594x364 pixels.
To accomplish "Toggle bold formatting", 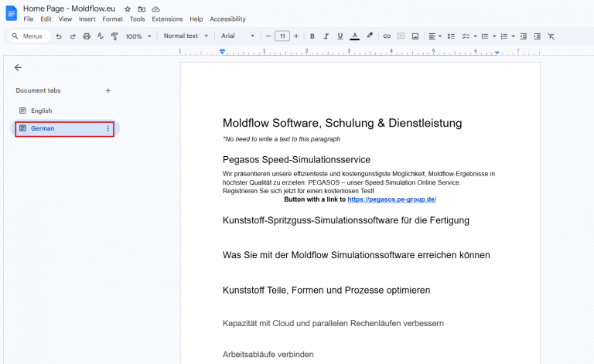I will click(x=312, y=36).
